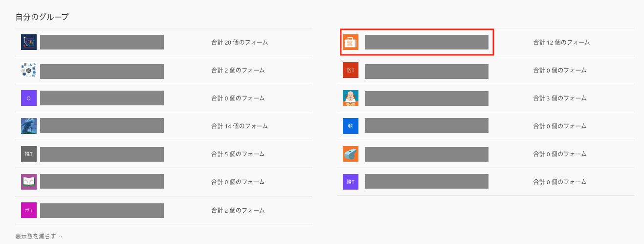Click the gear and devices group icon
644x244 pixels.
pos(29,70)
